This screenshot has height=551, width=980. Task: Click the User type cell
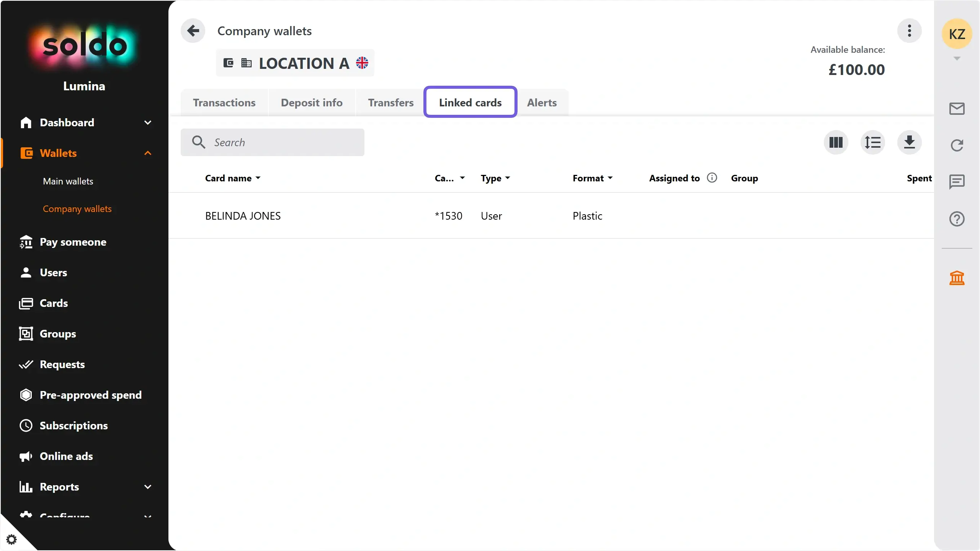click(491, 216)
